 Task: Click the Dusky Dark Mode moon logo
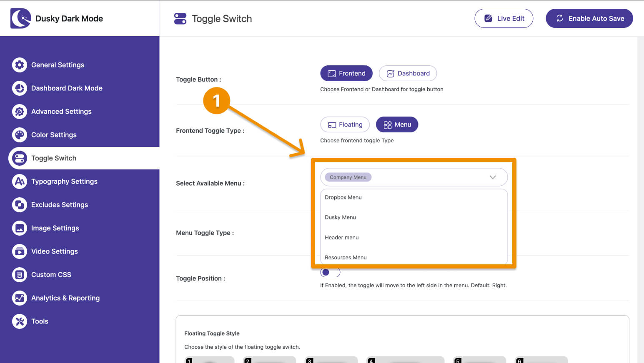(21, 18)
